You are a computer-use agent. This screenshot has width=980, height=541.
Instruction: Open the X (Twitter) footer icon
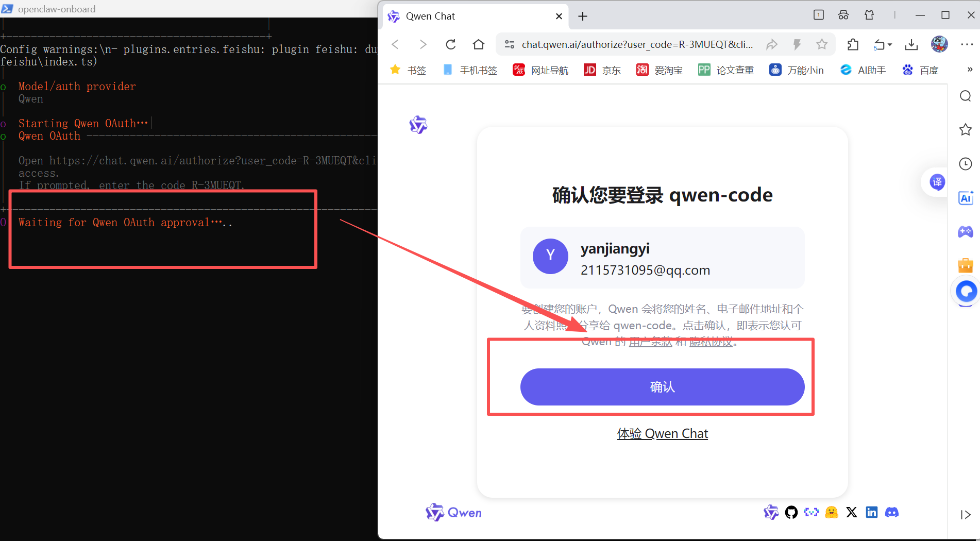tap(852, 512)
